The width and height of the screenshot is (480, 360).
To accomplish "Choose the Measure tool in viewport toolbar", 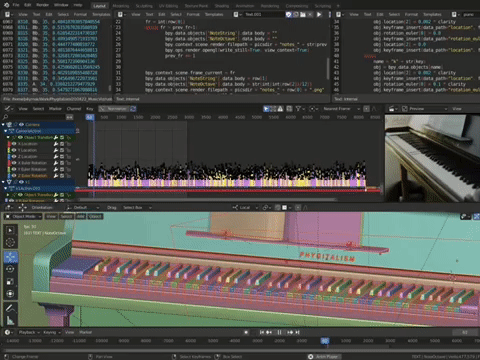I will 10,321.
